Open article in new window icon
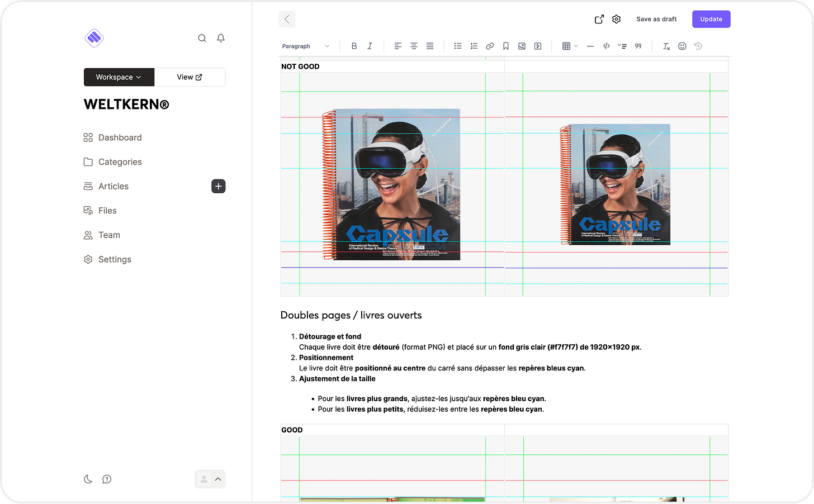 pos(599,19)
